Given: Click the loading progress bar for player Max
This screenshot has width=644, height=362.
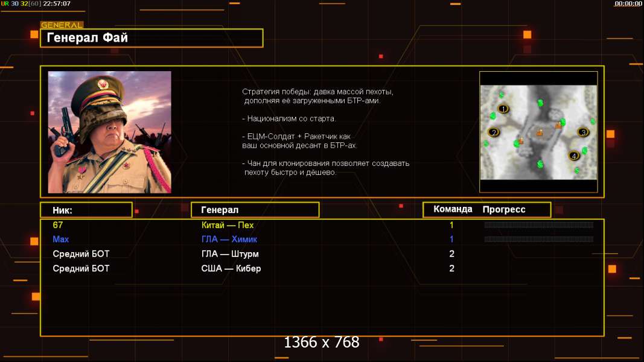Looking at the screenshot, I should coord(538,239).
